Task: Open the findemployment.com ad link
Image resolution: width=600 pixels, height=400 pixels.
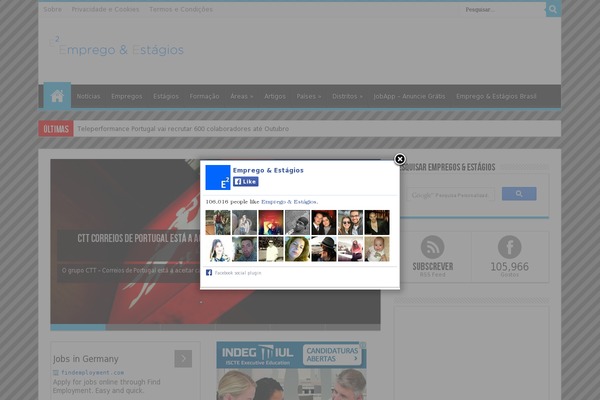Action: coord(93,372)
